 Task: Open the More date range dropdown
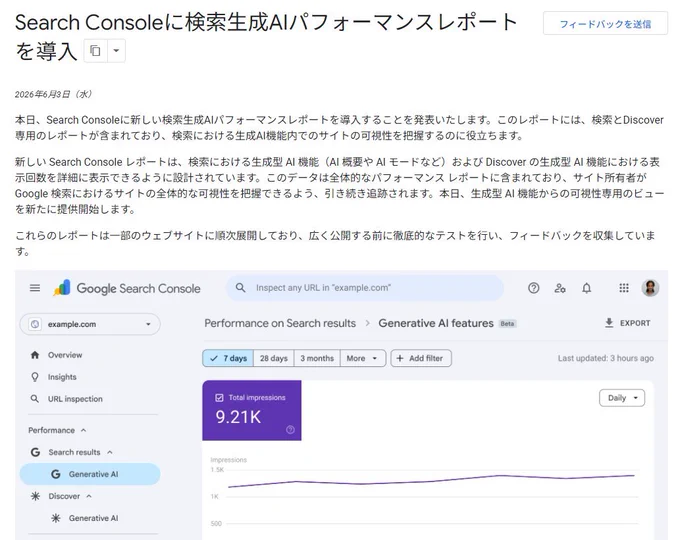[x=363, y=358]
